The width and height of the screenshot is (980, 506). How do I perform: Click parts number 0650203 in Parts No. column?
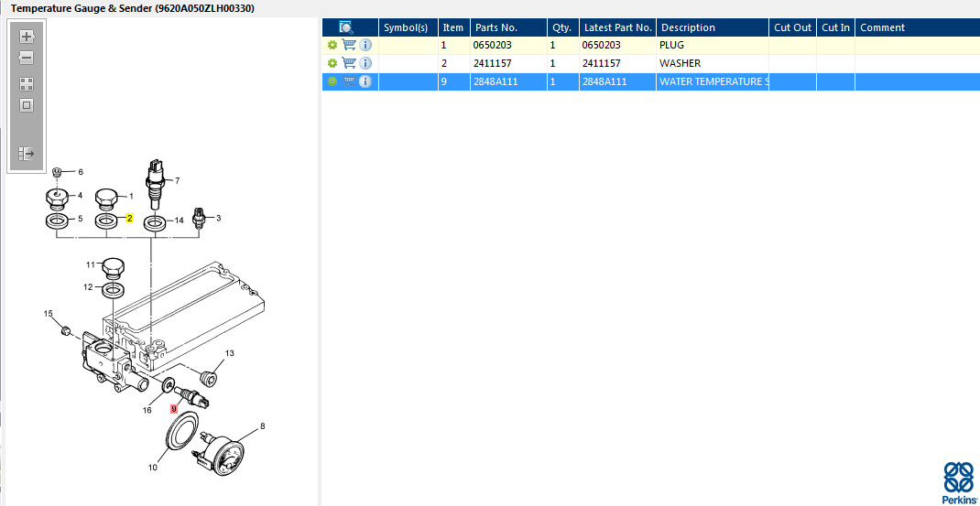(494, 46)
